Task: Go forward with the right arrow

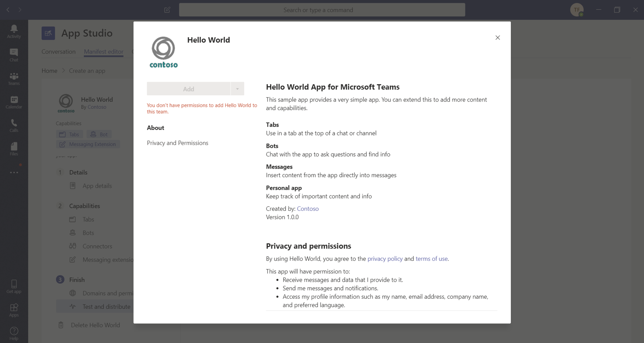Action: click(x=19, y=10)
